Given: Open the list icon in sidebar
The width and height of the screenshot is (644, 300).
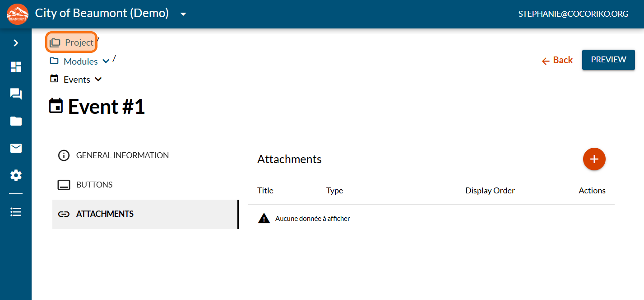Looking at the screenshot, I should pyautogui.click(x=16, y=212).
